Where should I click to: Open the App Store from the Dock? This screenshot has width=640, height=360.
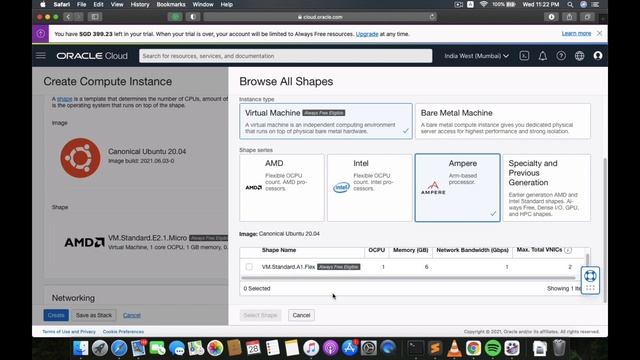point(349,348)
